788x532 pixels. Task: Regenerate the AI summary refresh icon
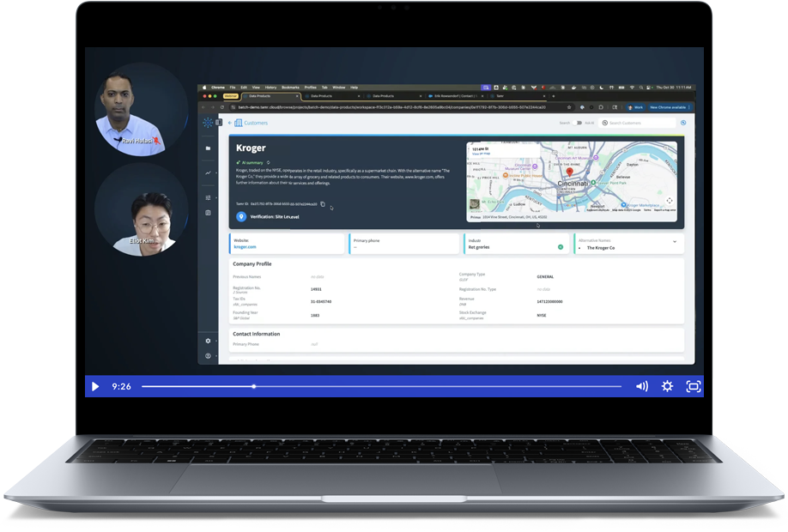[269, 162]
